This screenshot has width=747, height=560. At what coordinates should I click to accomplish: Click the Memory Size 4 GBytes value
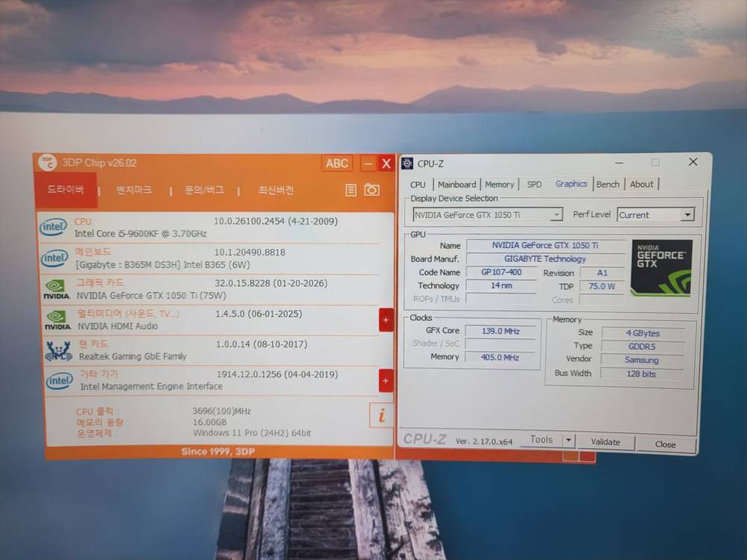pyautogui.click(x=642, y=333)
